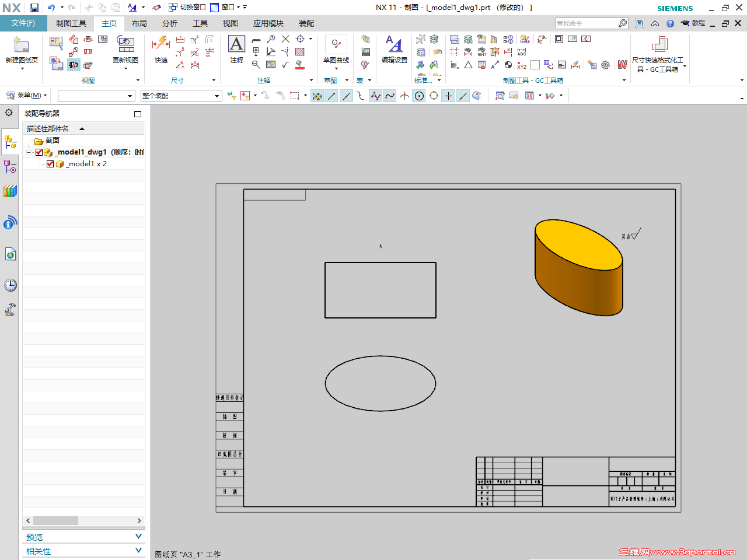
Task: Switch to the 装配 ribbon tab
Action: coord(306,23)
